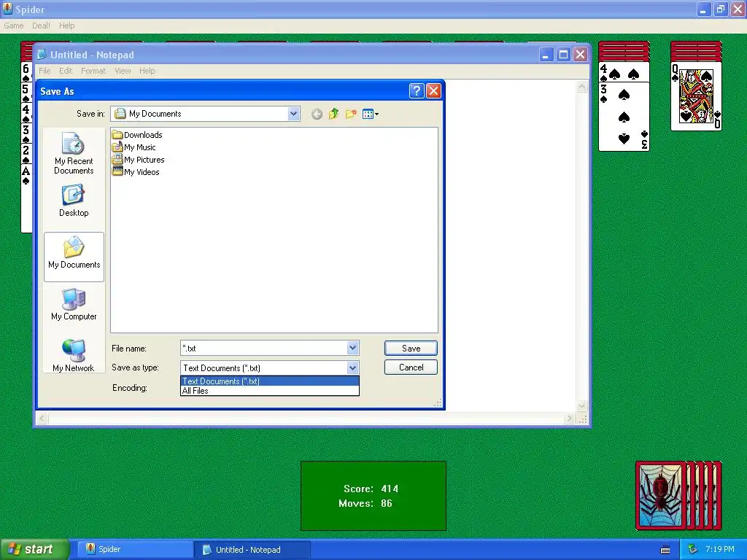Screen dimensions: 747x560
Task: Click the tray icon beside the clock
Action: [x=692, y=550]
